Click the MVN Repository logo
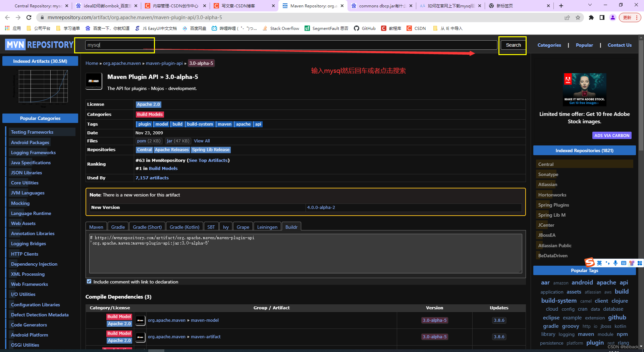This screenshot has width=644, height=352. click(x=39, y=45)
